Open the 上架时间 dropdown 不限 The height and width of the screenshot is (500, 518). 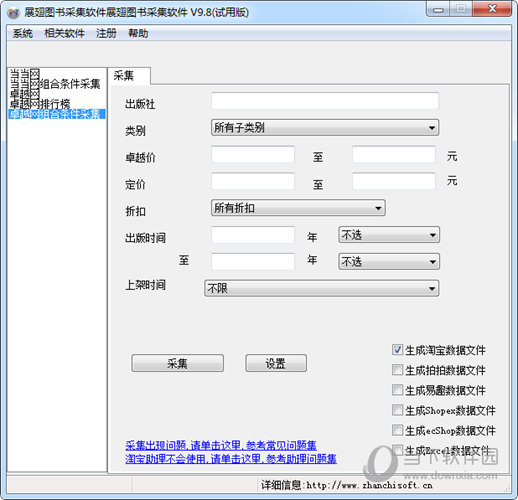pyautogui.click(x=321, y=288)
